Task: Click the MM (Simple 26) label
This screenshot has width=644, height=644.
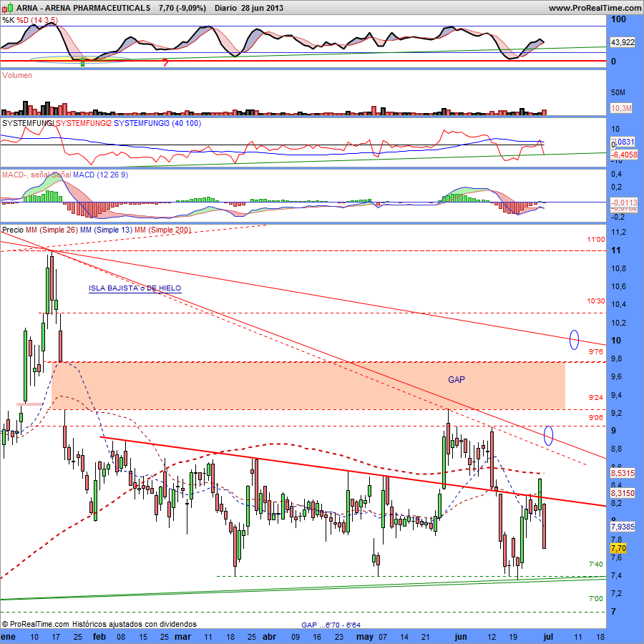Action: (x=52, y=230)
